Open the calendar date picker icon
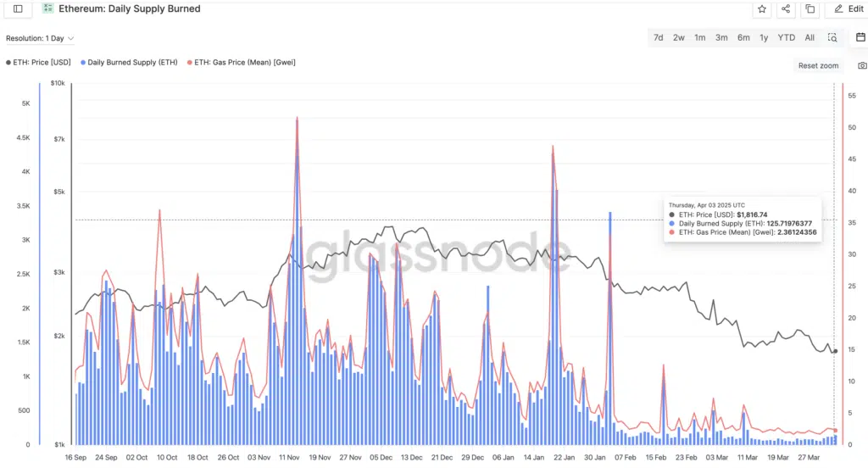This screenshot has height=468, width=868. (860, 37)
